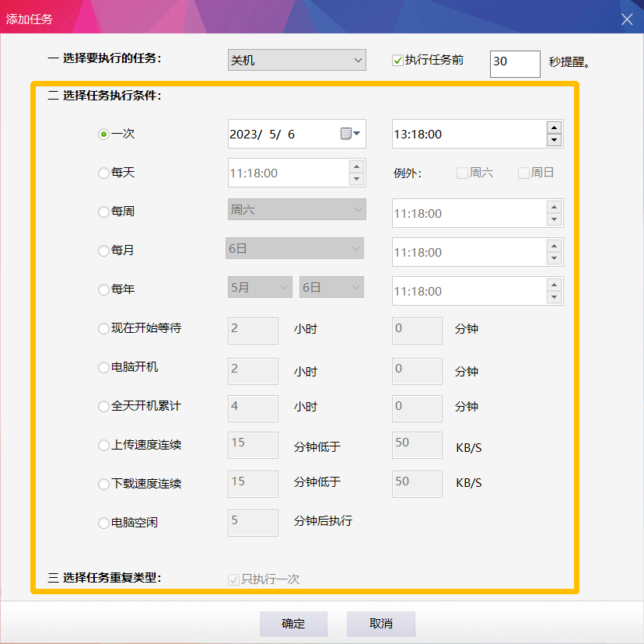Viewport: 644px width, 644px height.
Task: Select the 上传速度连续 radio button
Action: point(103,445)
